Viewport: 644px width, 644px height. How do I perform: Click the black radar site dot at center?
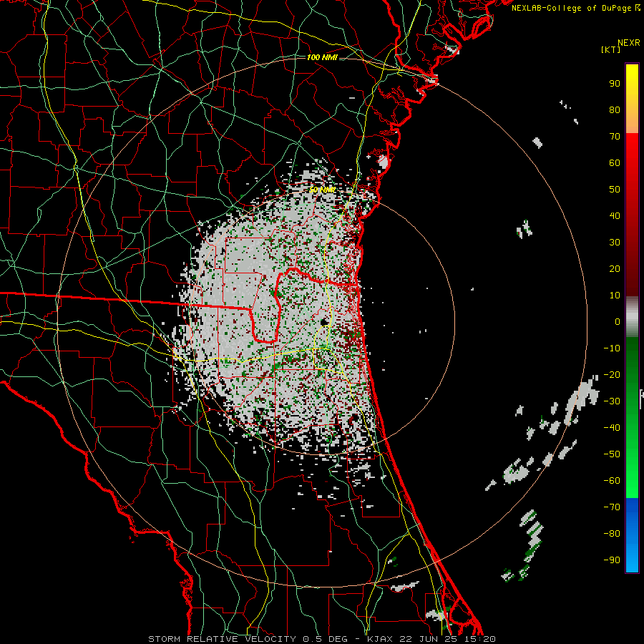pos(323,321)
